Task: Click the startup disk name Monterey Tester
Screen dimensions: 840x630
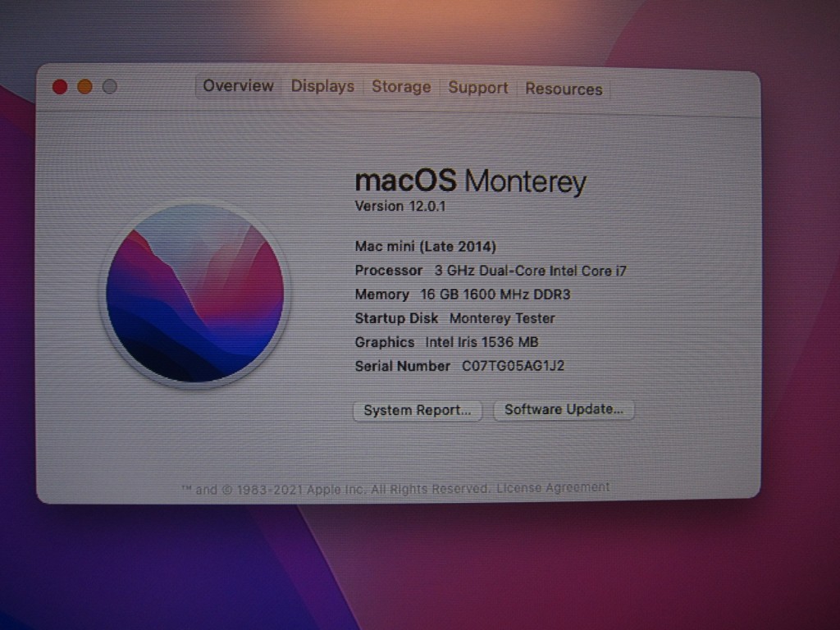Action: click(x=502, y=318)
